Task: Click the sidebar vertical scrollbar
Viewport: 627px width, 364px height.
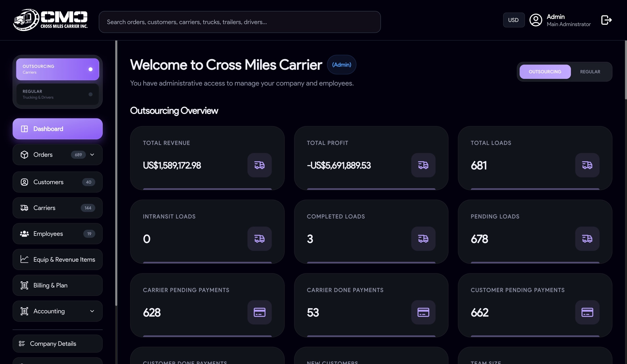Action: tap(116, 173)
